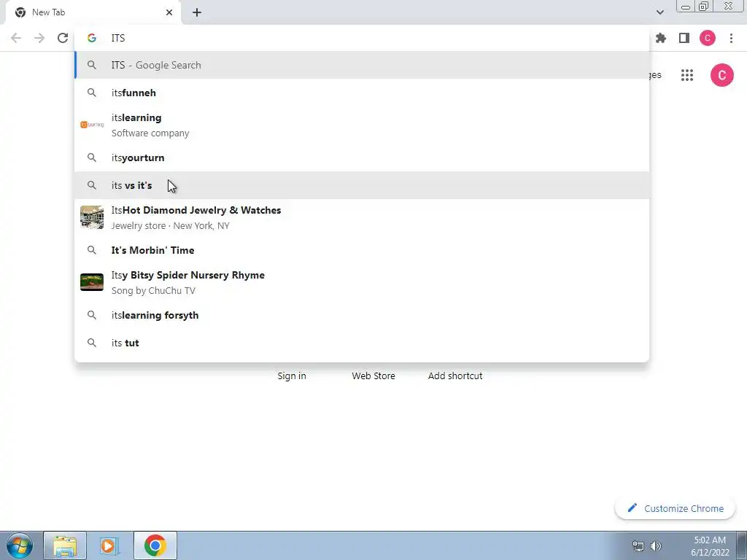Toggle the side panel icon
Image resolution: width=747 pixels, height=560 pixels.
coord(684,38)
